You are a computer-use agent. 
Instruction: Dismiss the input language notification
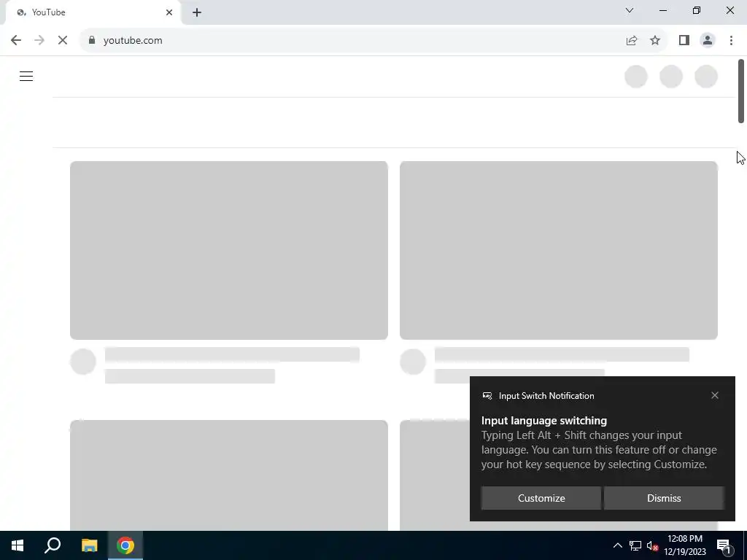pos(664,498)
